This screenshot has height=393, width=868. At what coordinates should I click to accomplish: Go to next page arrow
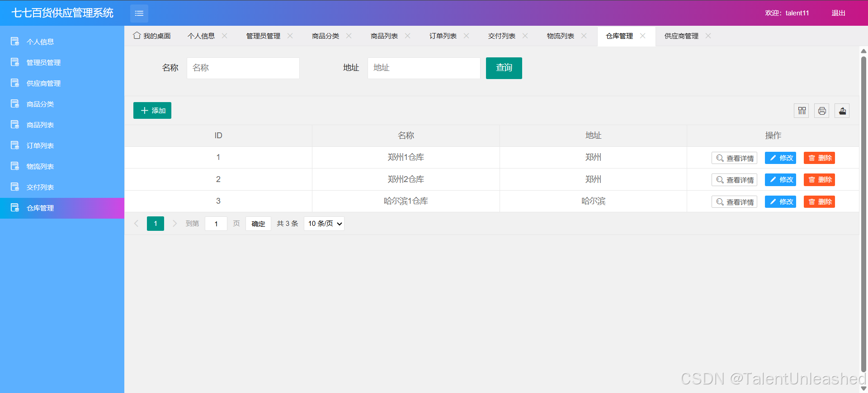point(175,224)
